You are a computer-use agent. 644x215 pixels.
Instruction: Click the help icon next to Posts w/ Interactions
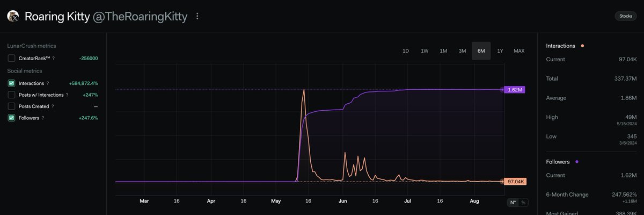point(67,95)
